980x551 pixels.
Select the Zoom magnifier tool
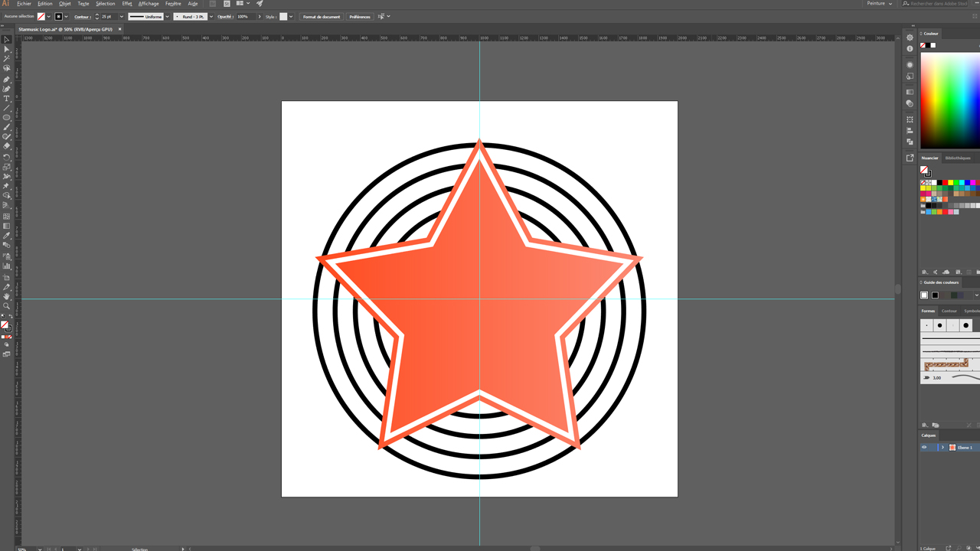click(x=7, y=306)
